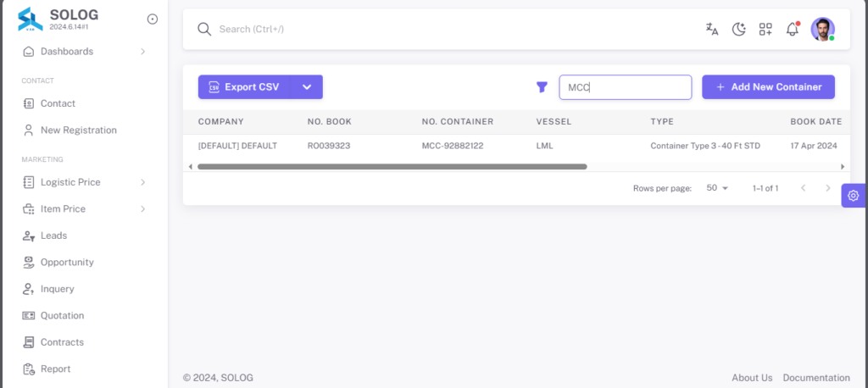Toggle dark mode moon icon

pos(739,30)
